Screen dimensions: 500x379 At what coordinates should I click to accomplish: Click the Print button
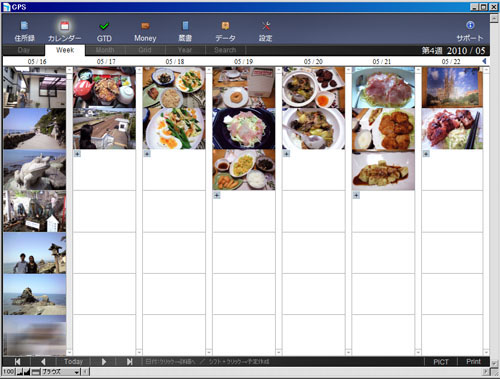(x=473, y=362)
